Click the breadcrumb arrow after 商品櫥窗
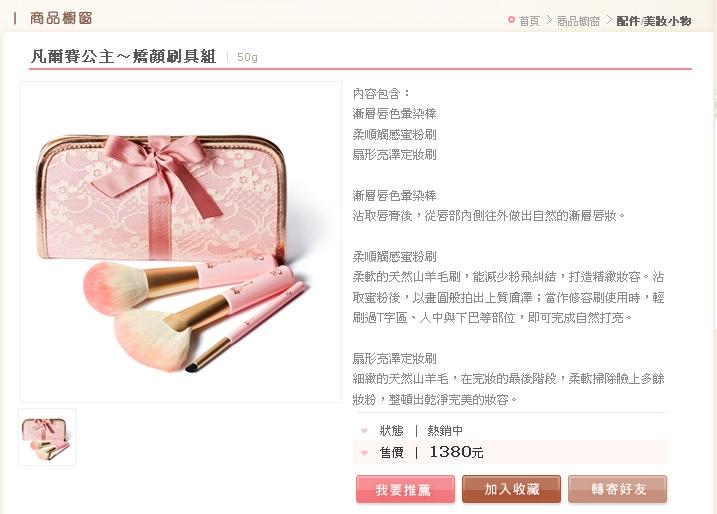The image size is (717, 514). pyautogui.click(x=609, y=20)
